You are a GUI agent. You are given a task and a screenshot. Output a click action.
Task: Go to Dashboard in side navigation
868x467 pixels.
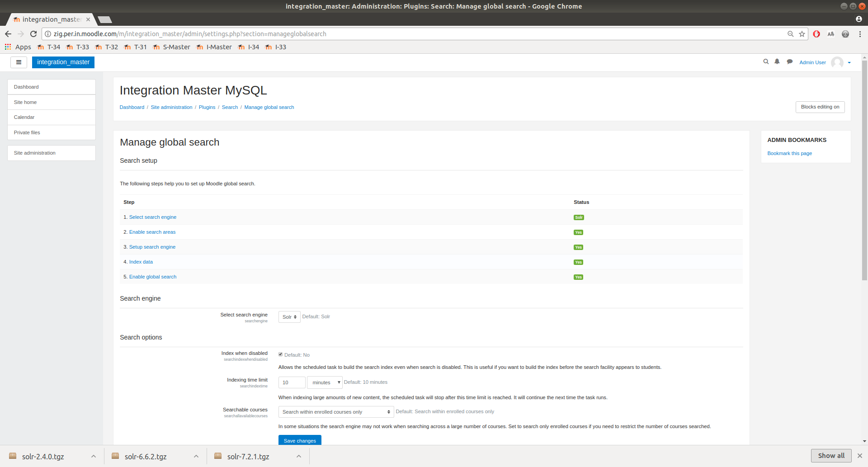52,87
